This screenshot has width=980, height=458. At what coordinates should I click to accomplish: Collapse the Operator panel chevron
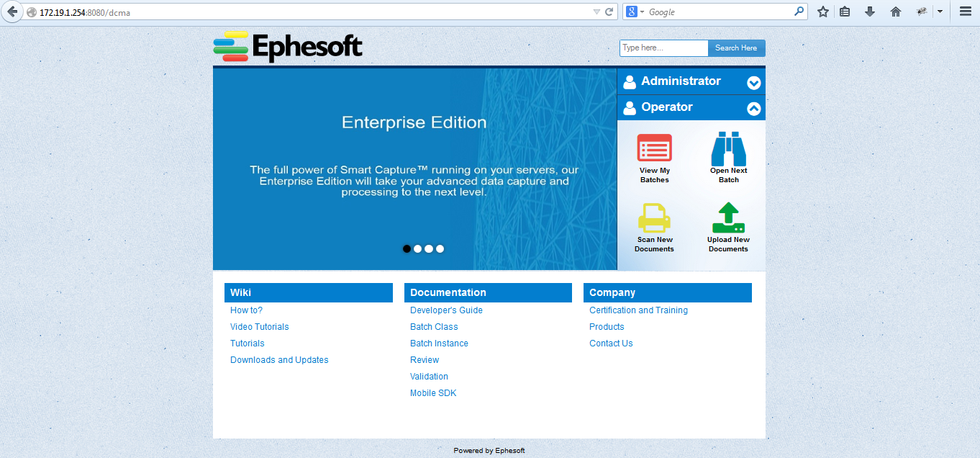pos(754,109)
